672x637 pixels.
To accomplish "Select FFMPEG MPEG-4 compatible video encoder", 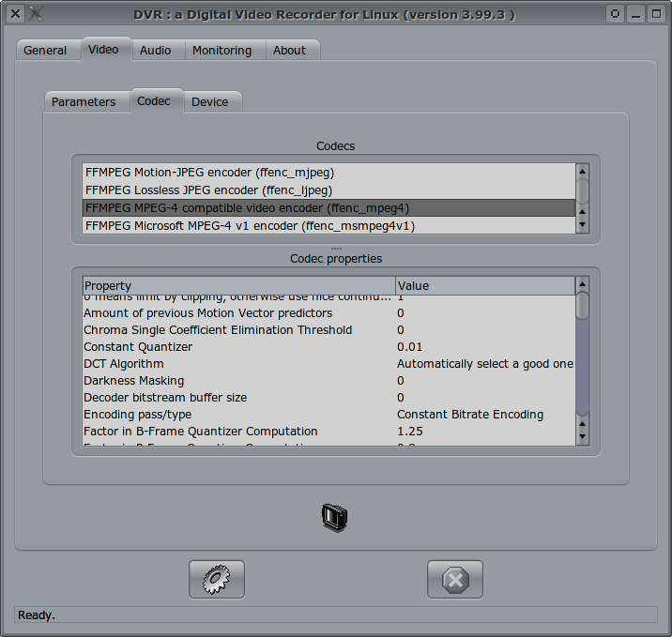I will [x=328, y=207].
